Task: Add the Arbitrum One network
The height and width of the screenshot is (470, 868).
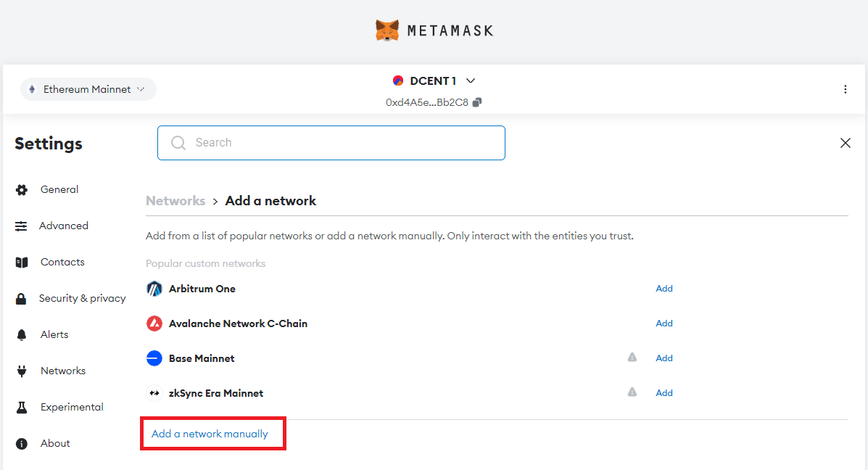Action: pyautogui.click(x=664, y=289)
